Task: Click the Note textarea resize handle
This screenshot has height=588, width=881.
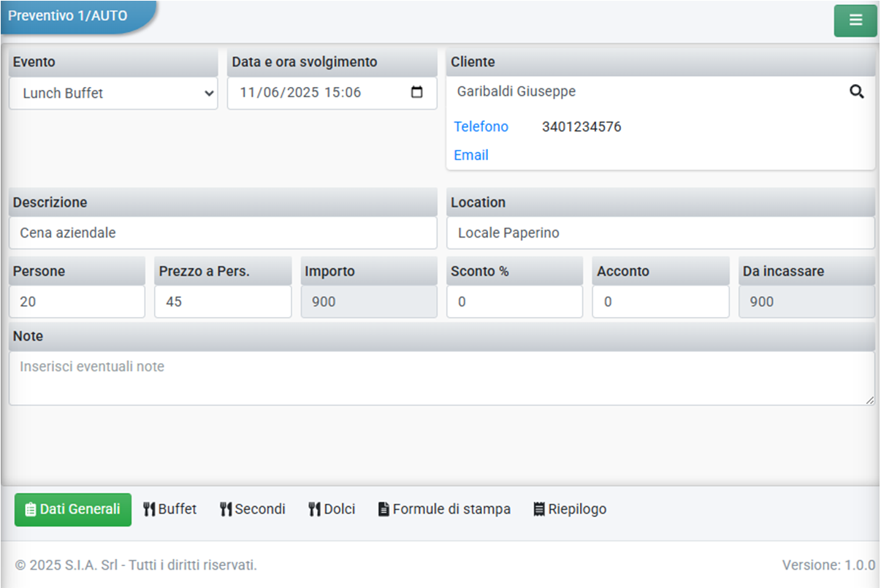Action: 869,400
